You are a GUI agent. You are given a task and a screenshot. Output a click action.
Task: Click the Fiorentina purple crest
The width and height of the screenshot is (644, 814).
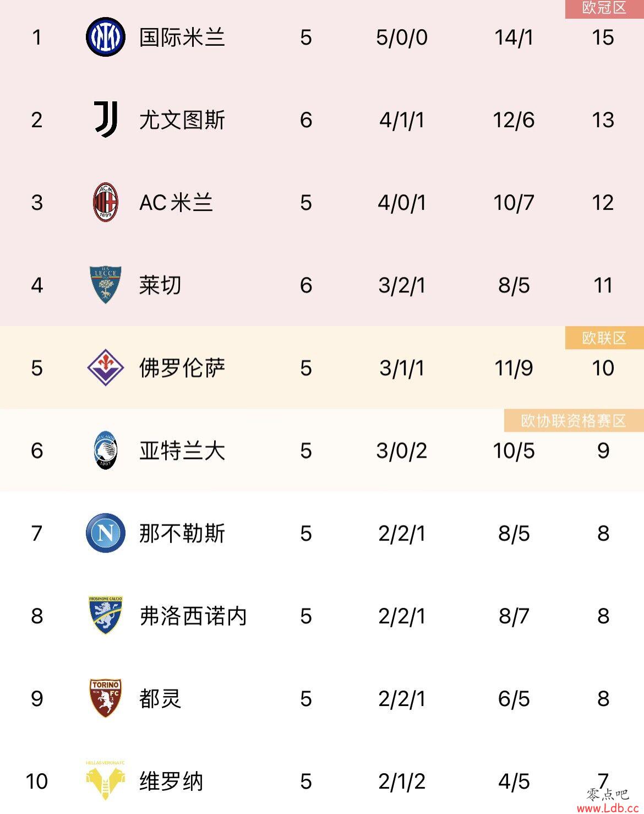105,367
